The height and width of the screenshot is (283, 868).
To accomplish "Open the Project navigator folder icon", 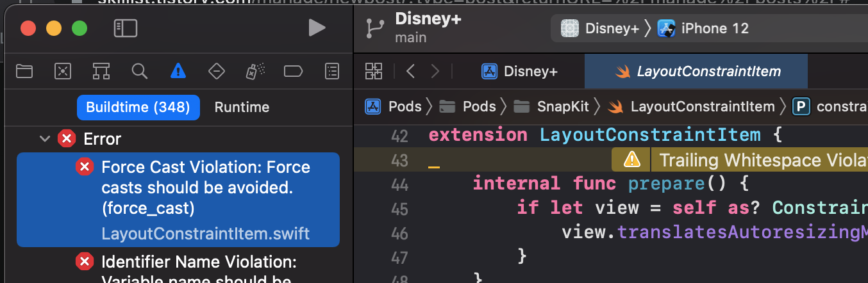I will pos(24,71).
